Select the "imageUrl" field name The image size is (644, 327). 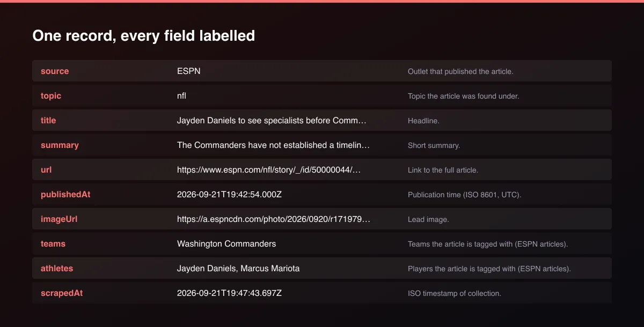pyautogui.click(x=59, y=219)
